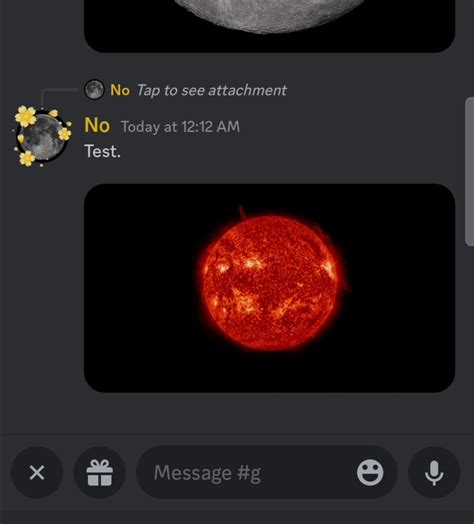
Task: Click the Today at 12:12 AM timestamp
Action: coord(180,127)
